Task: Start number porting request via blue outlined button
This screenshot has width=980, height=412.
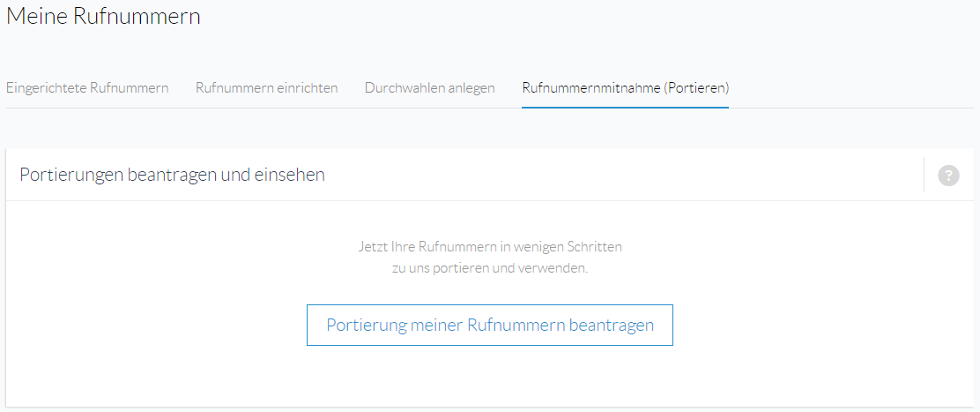Action: coord(490,325)
